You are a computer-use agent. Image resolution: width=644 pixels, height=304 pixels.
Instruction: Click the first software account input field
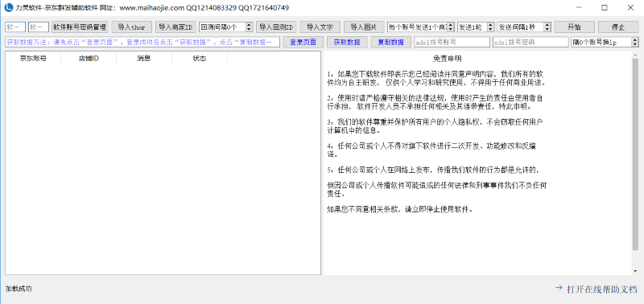coord(15,27)
